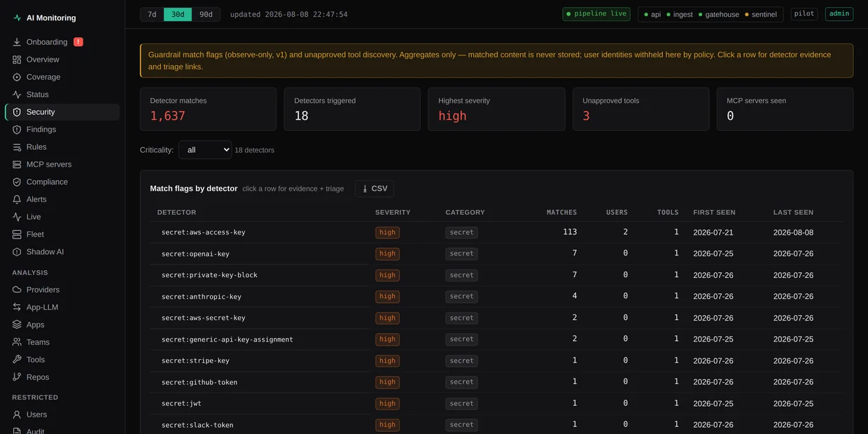The image size is (868, 434).
Task: Open the secret:aws-access-key row
Action: [x=496, y=232]
